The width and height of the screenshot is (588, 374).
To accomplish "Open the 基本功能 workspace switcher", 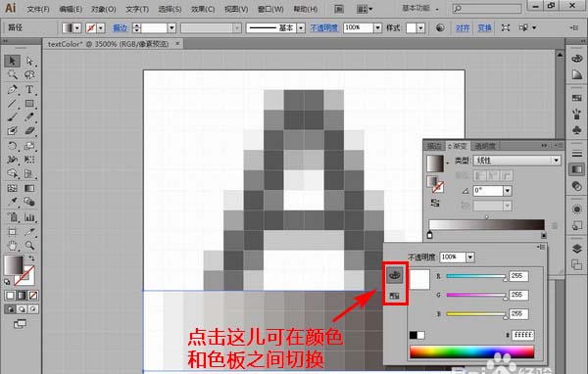I will point(420,8).
